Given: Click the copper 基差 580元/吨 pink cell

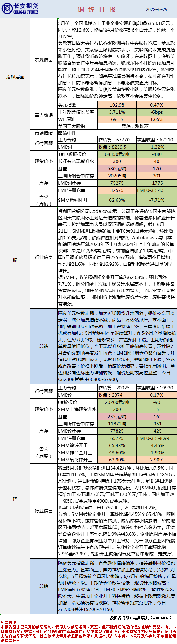Looking at the screenshot, I should click(x=117, y=169).
